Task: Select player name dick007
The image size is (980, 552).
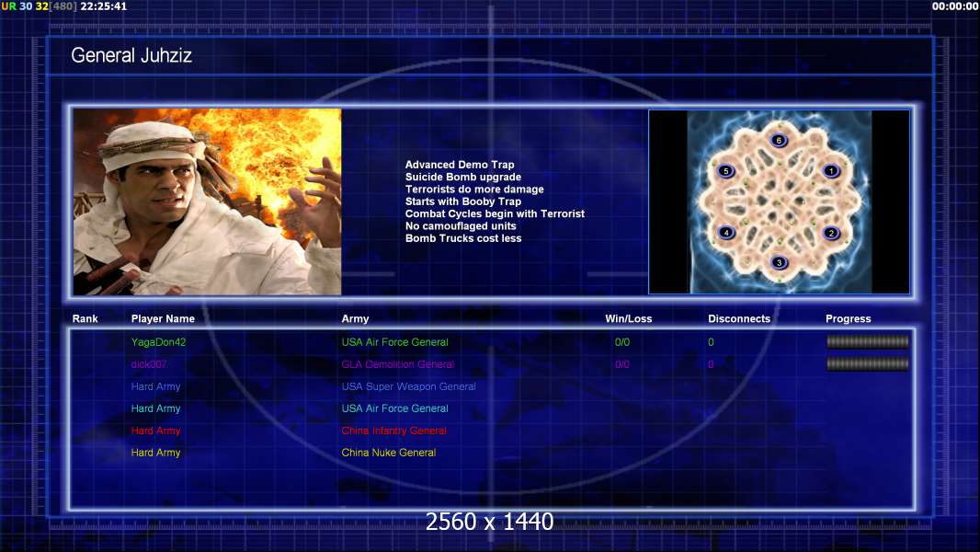Action: 149,363
